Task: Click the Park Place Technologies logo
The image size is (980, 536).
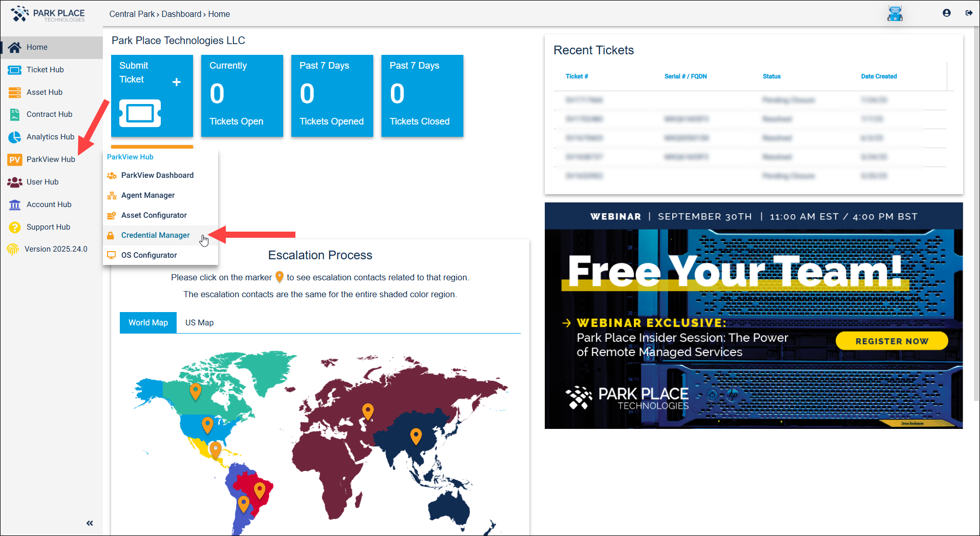Action: (49, 14)
